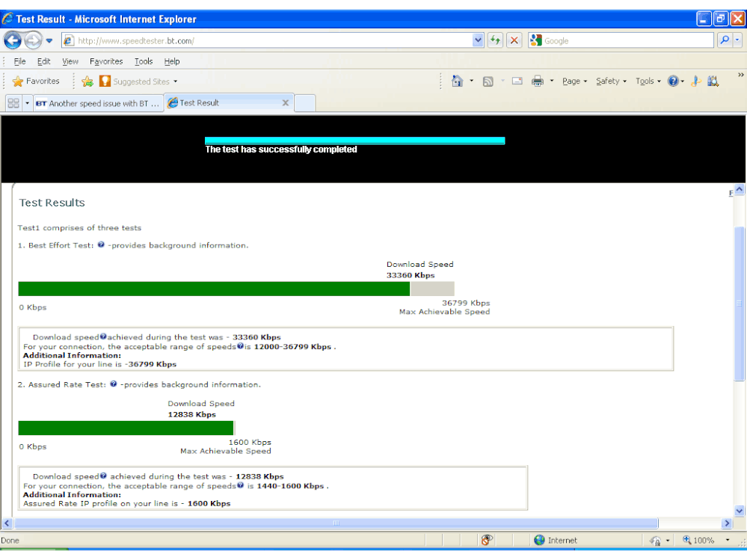The width and height of the screenshot is (747, 560).
Task: Expand the zoom level 100% dropdown
Action: (728, 540)
